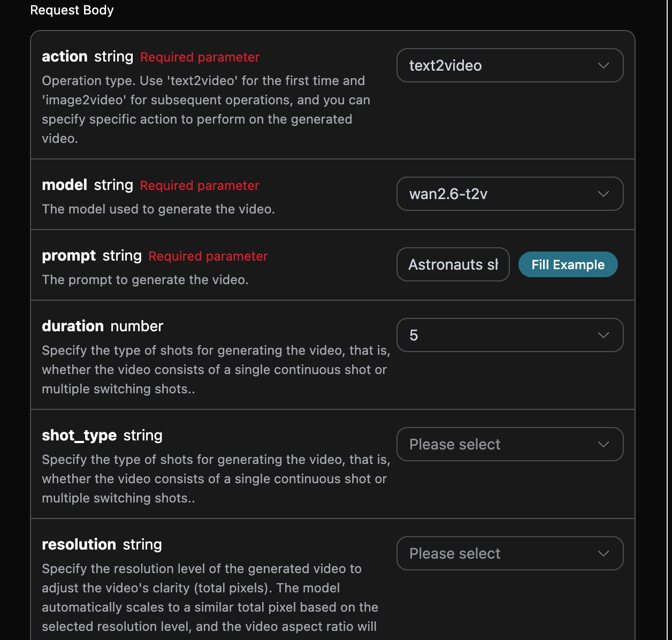Click the chevron arrow on the model dropdown
672x640 pixels.
[603, 194]
